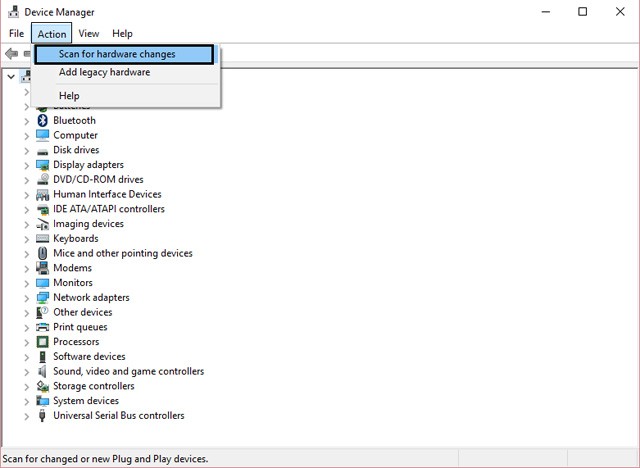Click the Display adapters icon
The image size is (640, 468).
click(43, 165)
